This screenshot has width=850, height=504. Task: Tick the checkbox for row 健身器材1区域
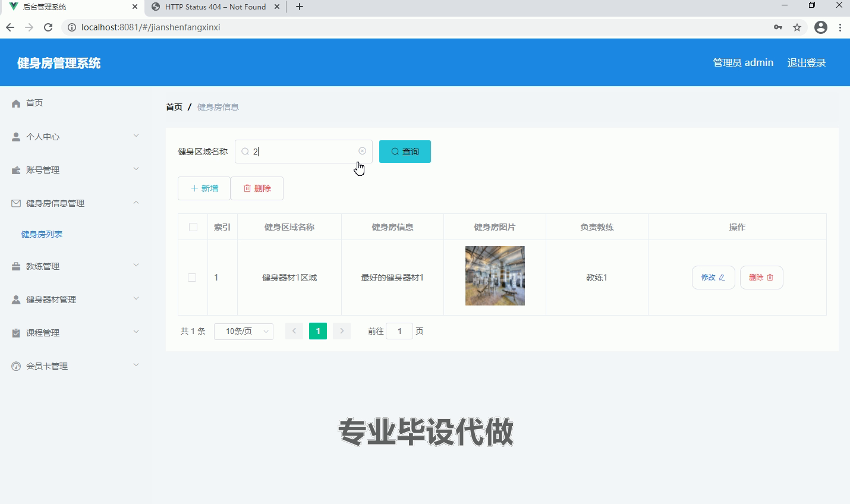(192, 278)
